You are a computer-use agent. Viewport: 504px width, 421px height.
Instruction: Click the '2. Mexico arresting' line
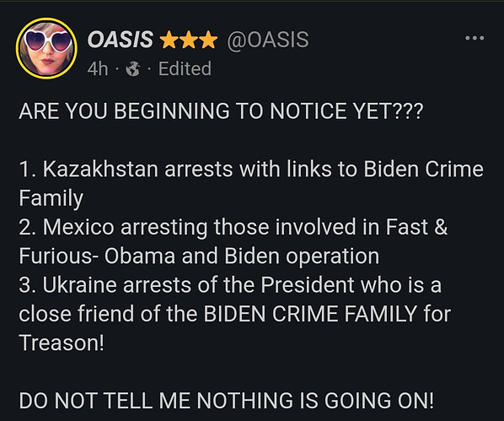tap(233, 227)
